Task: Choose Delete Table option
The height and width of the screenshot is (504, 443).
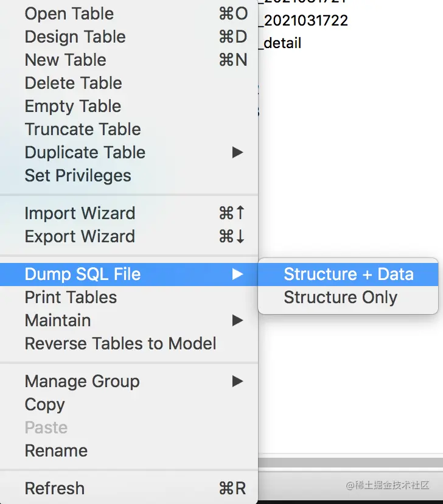Action: point(73,83)
